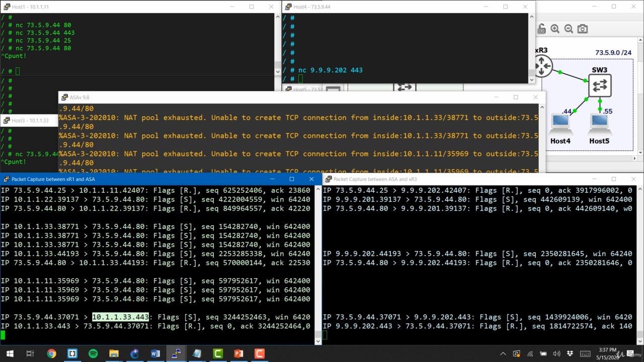This screenshot has width=644, height=362.
Task: Click the active PuTTY taskbar icon
Action: click(x=176, y=353)
